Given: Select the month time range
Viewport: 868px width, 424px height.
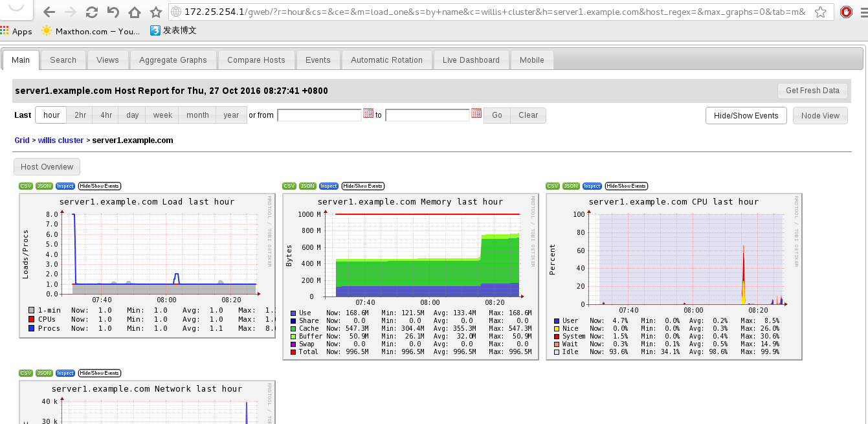Looking at the screenshot, I should click(197, 115).
